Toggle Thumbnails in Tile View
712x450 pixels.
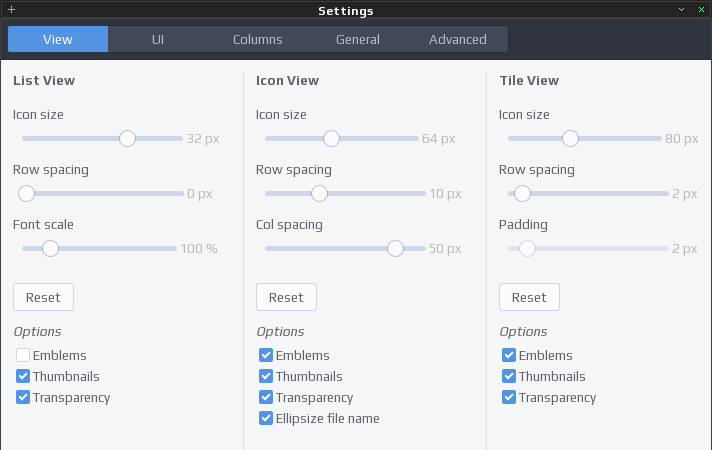(x=509, y=376)
